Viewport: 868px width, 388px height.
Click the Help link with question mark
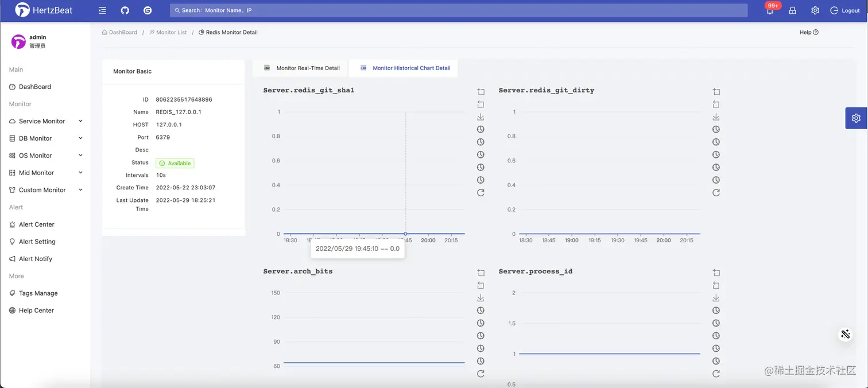809,32
